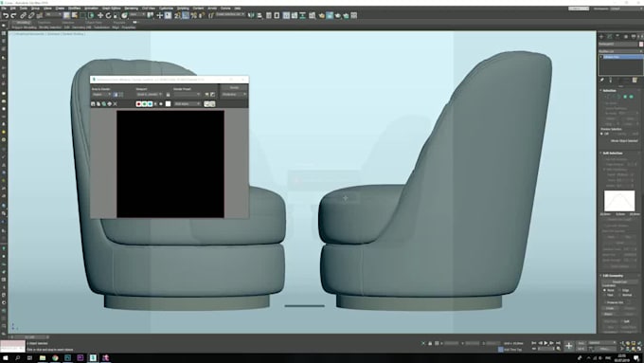This screenshot has width=644, height=363.
Task: Open the Modifier List dropdown
Action: [x=620, y=51]
